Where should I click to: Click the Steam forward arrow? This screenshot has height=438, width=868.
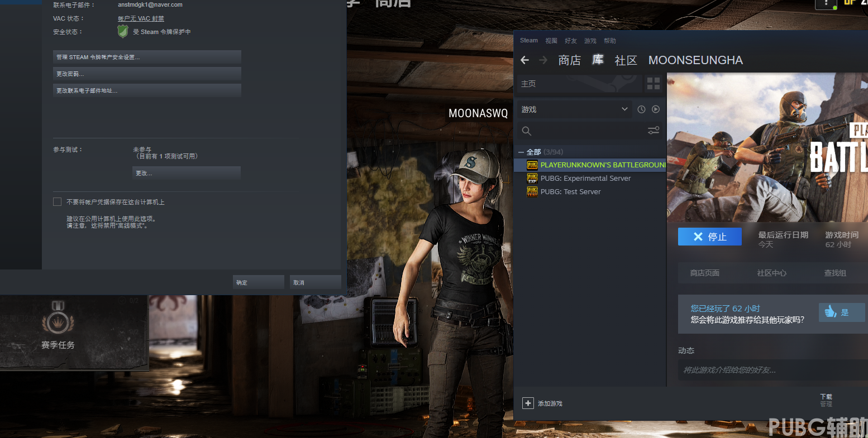[x=543, y=60]
